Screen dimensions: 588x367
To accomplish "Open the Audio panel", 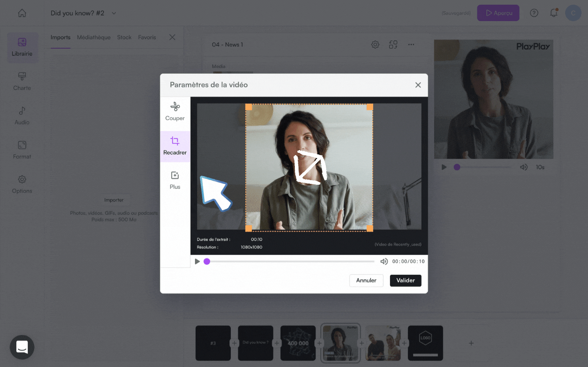I will coord(22,116).
